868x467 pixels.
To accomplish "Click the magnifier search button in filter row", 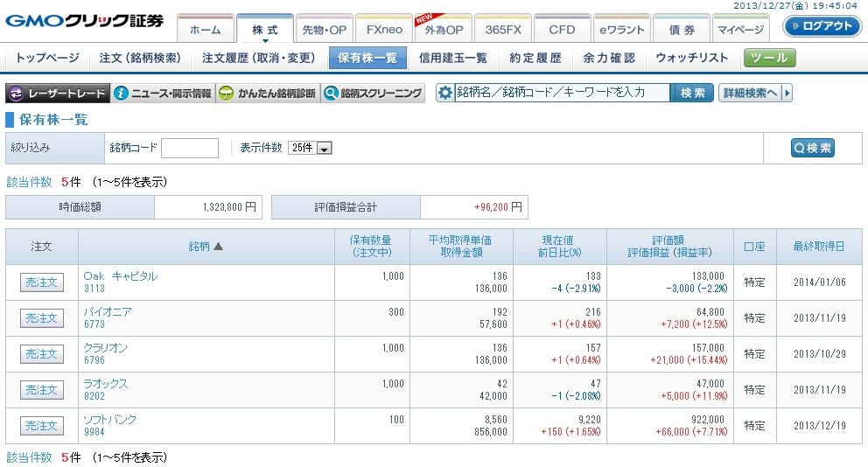I will 812,148.
